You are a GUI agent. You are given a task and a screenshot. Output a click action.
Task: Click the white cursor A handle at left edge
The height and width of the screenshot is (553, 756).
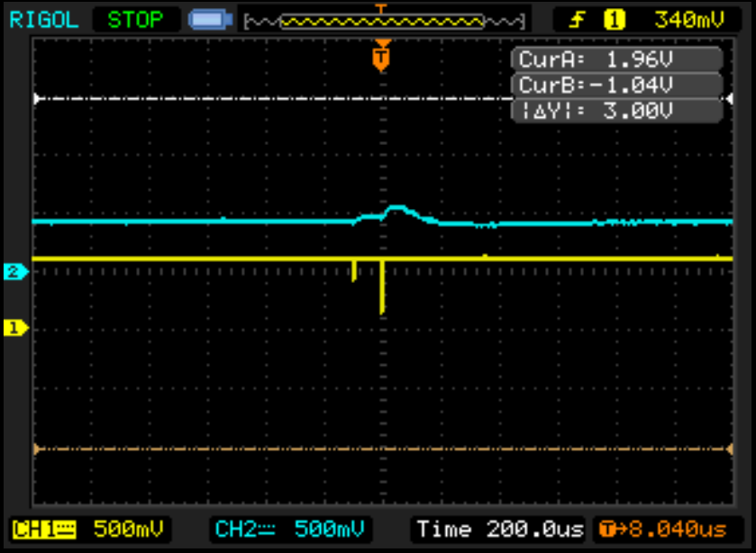point(37,99)
